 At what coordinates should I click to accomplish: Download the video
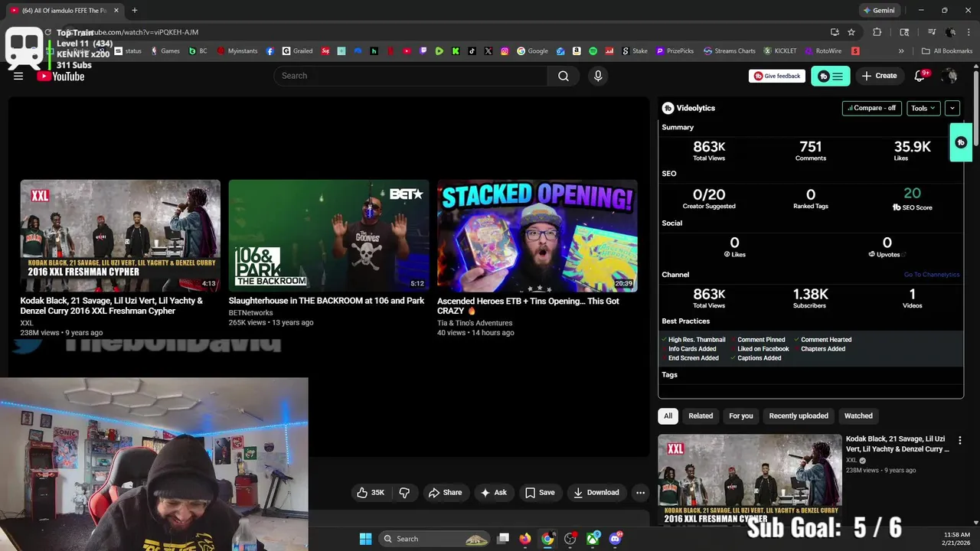596,493
